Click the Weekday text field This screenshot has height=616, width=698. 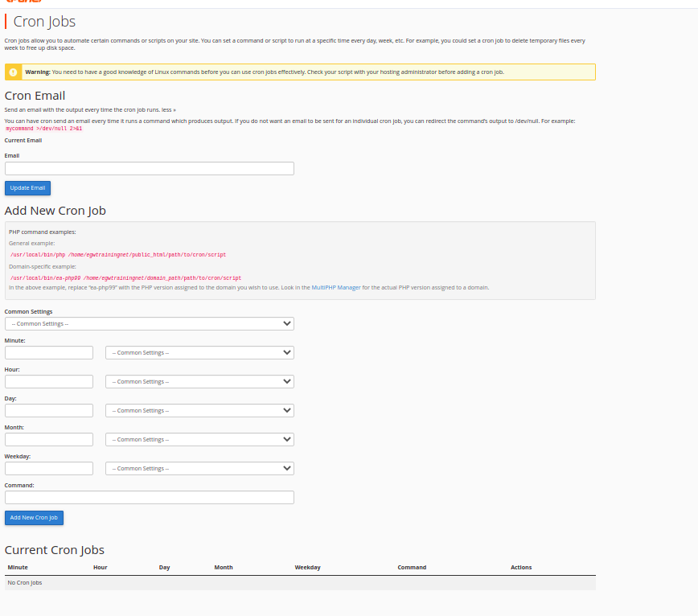[49, 468]
